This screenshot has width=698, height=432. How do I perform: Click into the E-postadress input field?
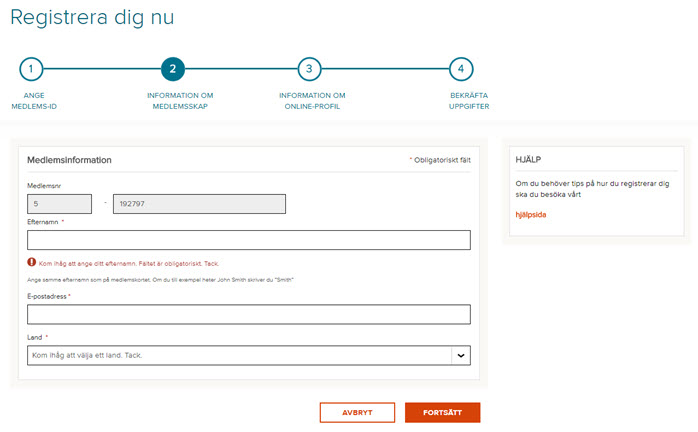coord(249,314)
